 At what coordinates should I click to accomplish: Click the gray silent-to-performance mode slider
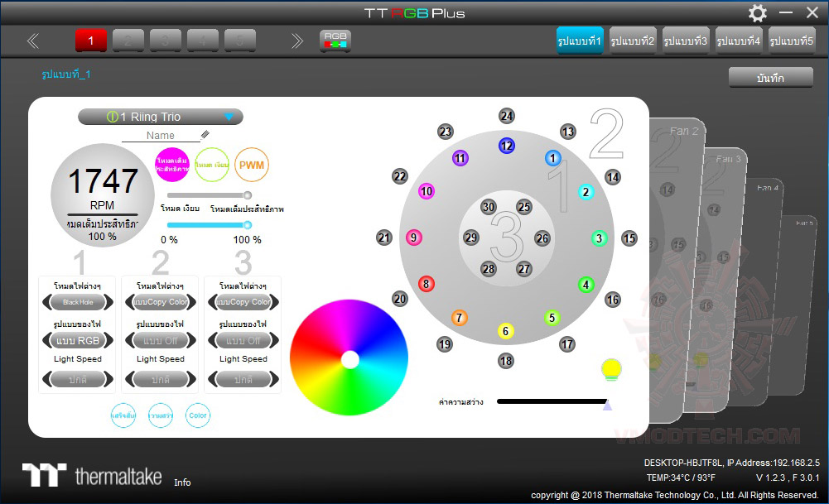(209, 195)
